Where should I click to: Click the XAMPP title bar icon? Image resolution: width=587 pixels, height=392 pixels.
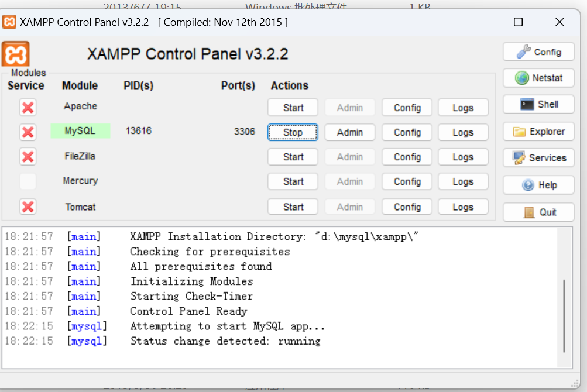[x=9, y=22]
